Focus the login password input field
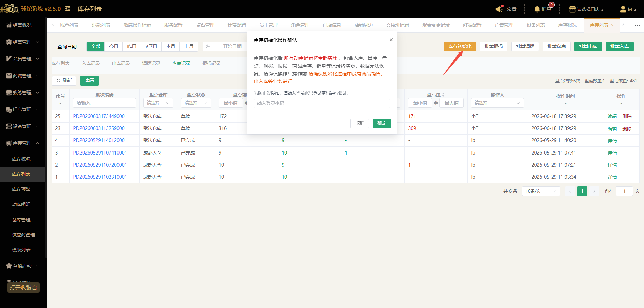This screenshot has height=308, width=644. 322,103
